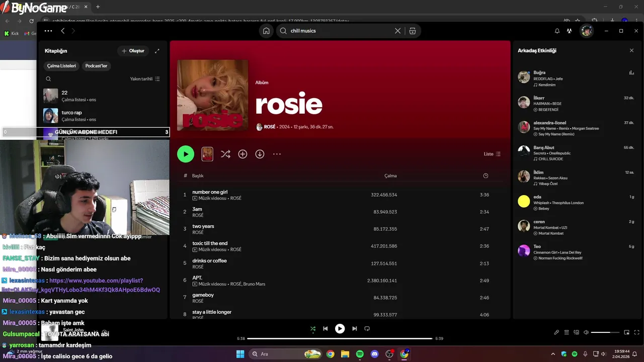This screenshot has height=362, width=644.
Task: Click the 'Oluştur' create button
Action: tap(133, 51)
